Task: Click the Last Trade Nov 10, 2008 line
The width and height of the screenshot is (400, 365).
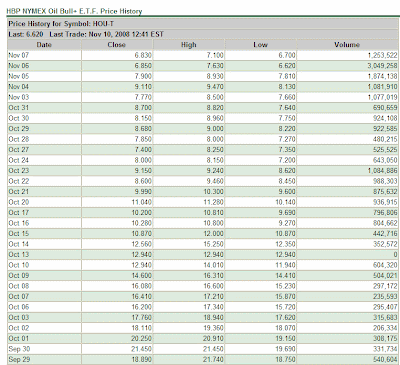Action: (x=106, y=34)
